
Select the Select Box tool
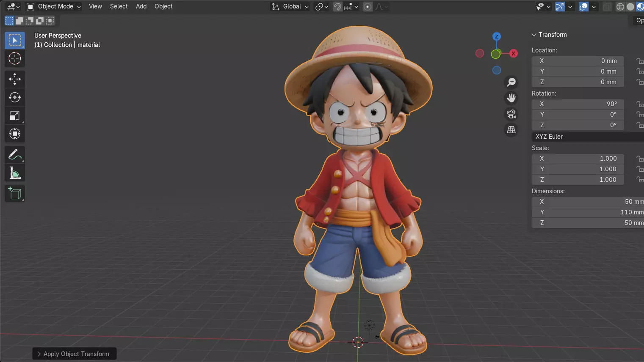pyautogui.click(x=15, y=41)
